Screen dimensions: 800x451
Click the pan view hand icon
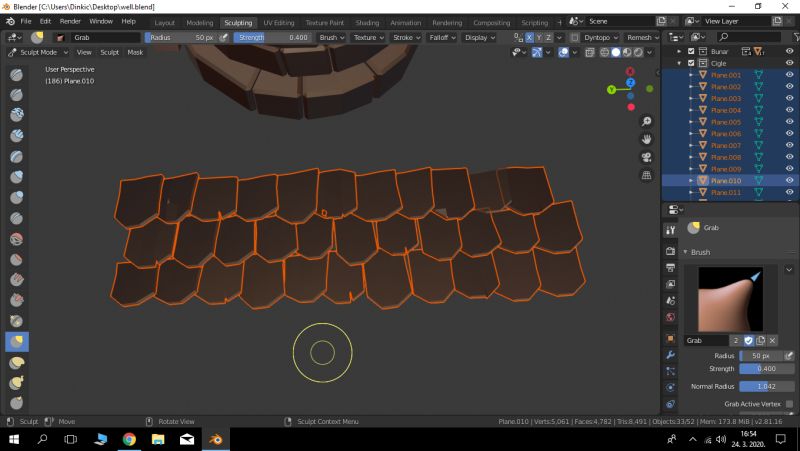[646, 139]
